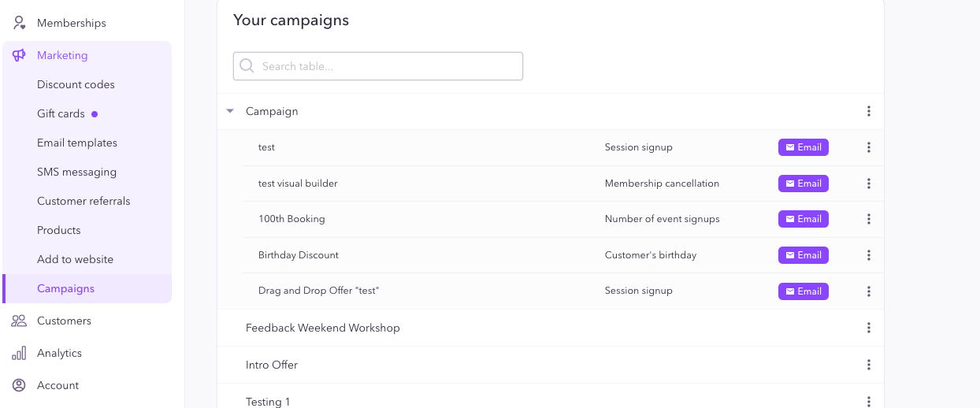Click the Account profile icon

click(x=19, y=385)
